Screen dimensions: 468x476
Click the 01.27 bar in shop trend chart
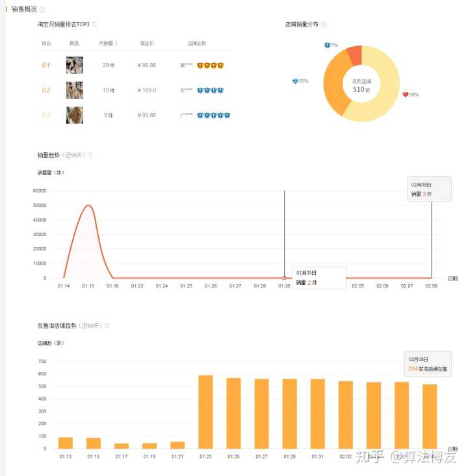tap(261, 414)
